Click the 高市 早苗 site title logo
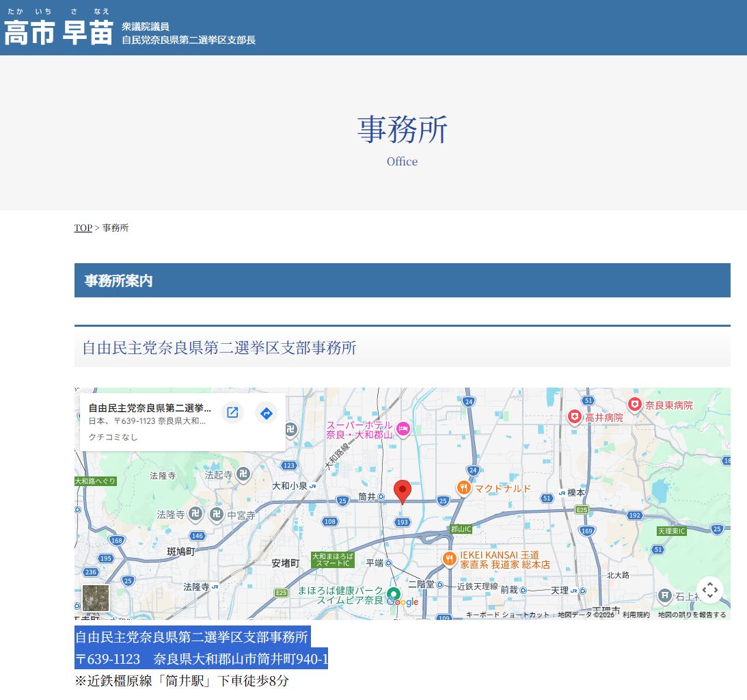 tap(58, 32)
